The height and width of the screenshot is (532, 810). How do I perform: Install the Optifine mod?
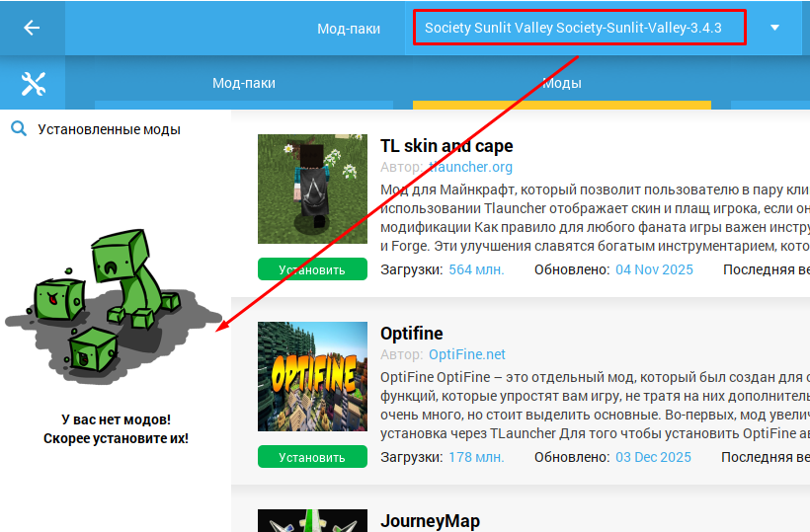(x=312, y=457)
